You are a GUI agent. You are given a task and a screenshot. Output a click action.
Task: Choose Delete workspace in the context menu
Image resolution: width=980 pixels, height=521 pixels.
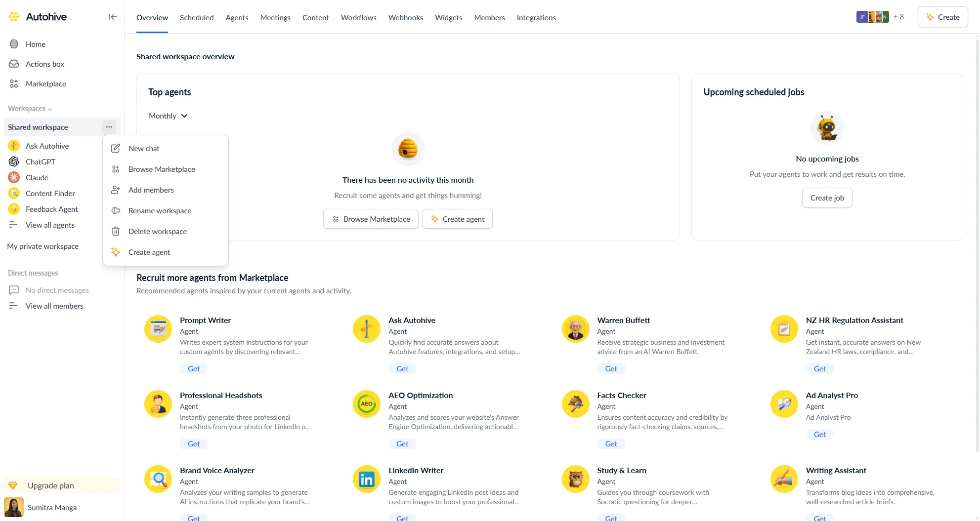tap(157, 232)
